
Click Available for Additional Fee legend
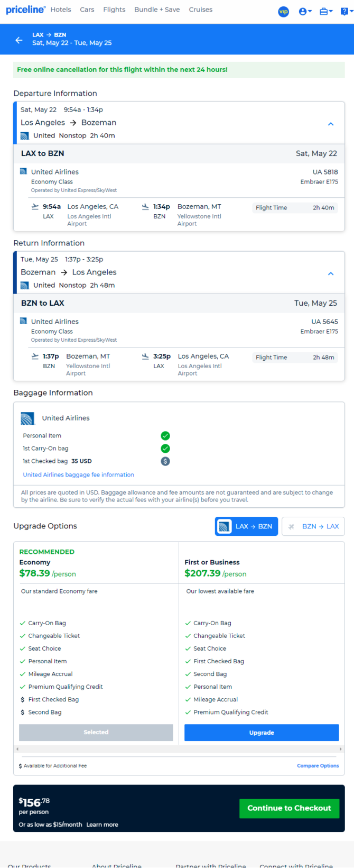pyautogui.click(x=53, y=766)
